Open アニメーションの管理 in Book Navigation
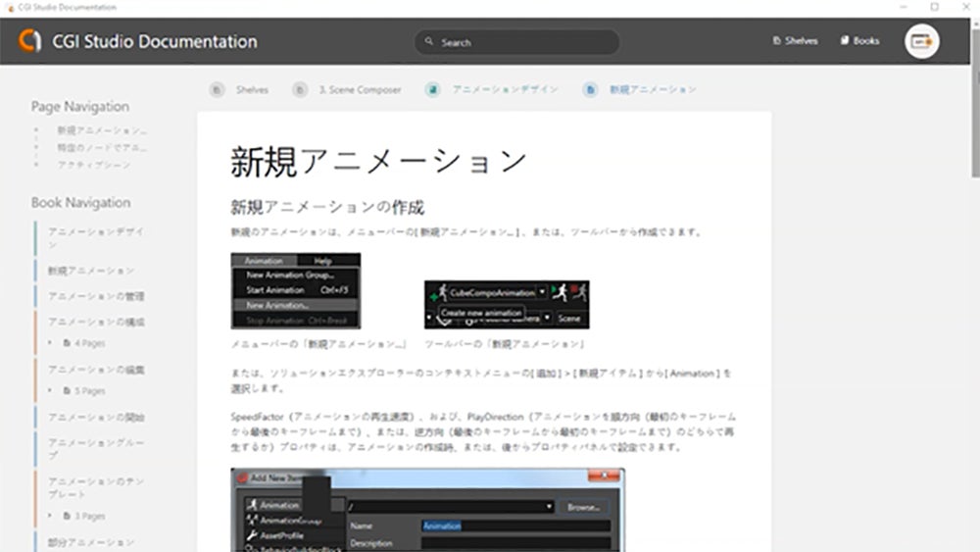This screenshot has width=980, height=552. point(96,296)
